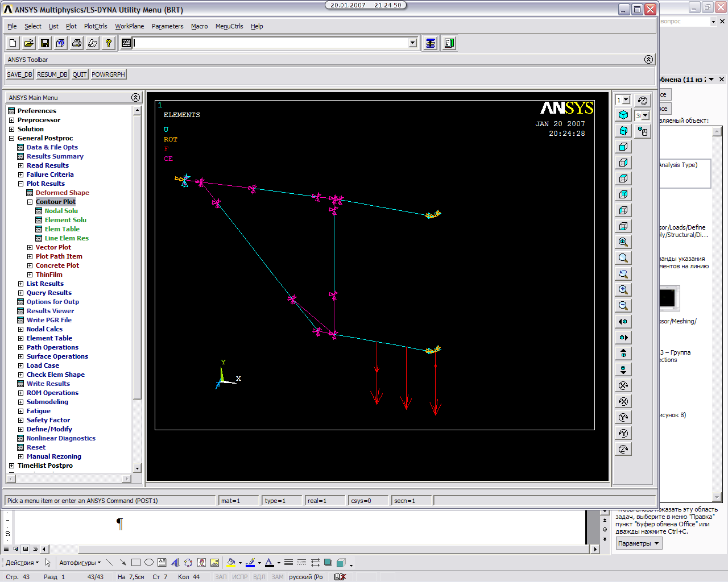This screenshot has height=582, width=728.
Task: Click Insert WordArt icon in Word toolbar
Action: tap(175, 563)
